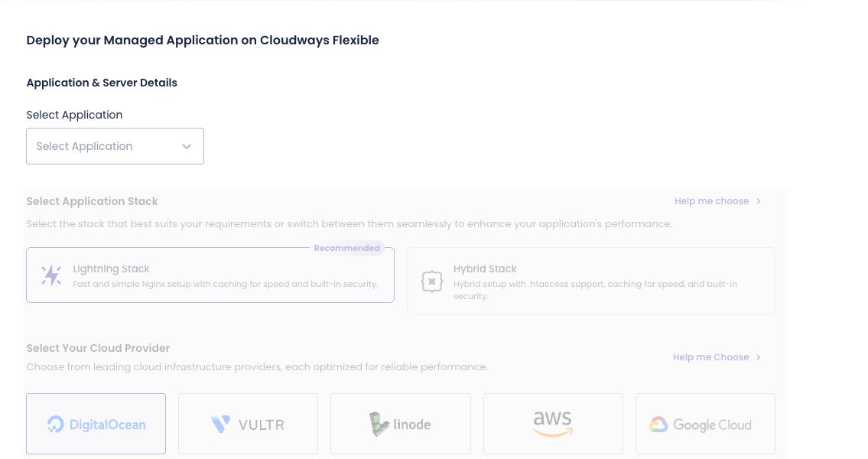This screenshot has width=868, height=459.
Task: Click the Recommended badge on Lightning Stack
Action: pyautogui.click(x=347, y=248)
